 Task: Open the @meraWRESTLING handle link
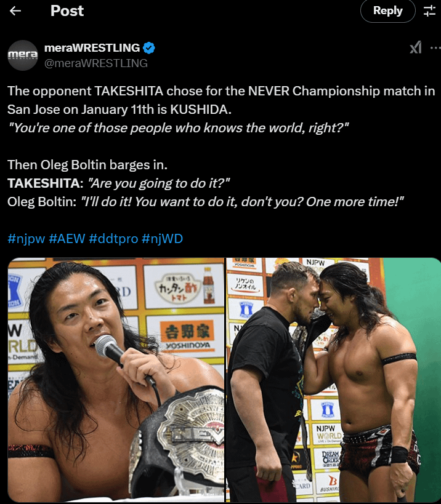click(x=96, y=63)
